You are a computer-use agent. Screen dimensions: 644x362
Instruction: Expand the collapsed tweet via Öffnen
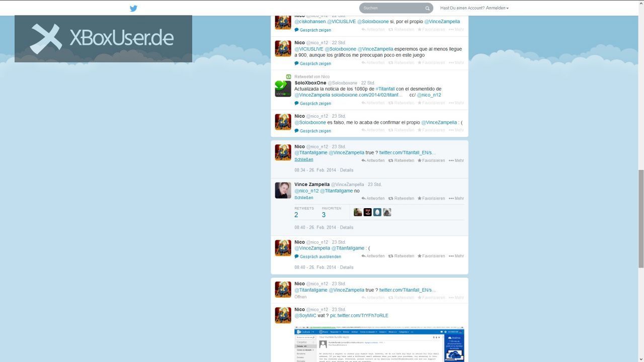(300, 297)
